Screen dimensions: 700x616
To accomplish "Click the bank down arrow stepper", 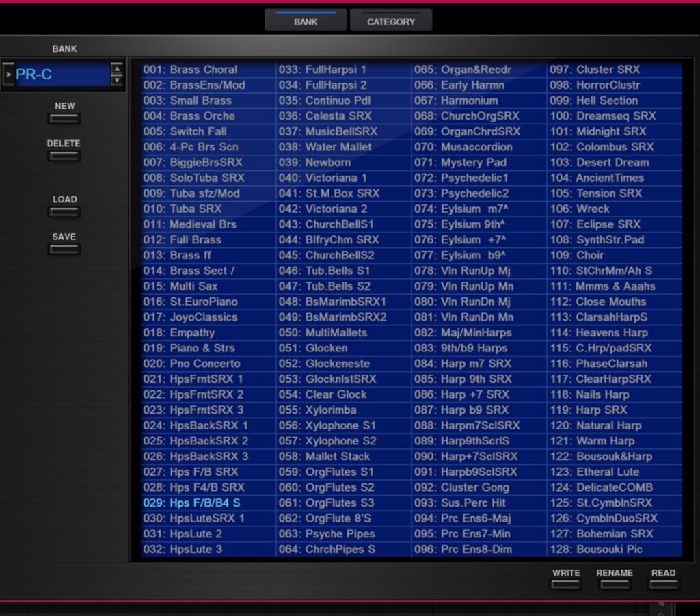I will tap(117, 80).
